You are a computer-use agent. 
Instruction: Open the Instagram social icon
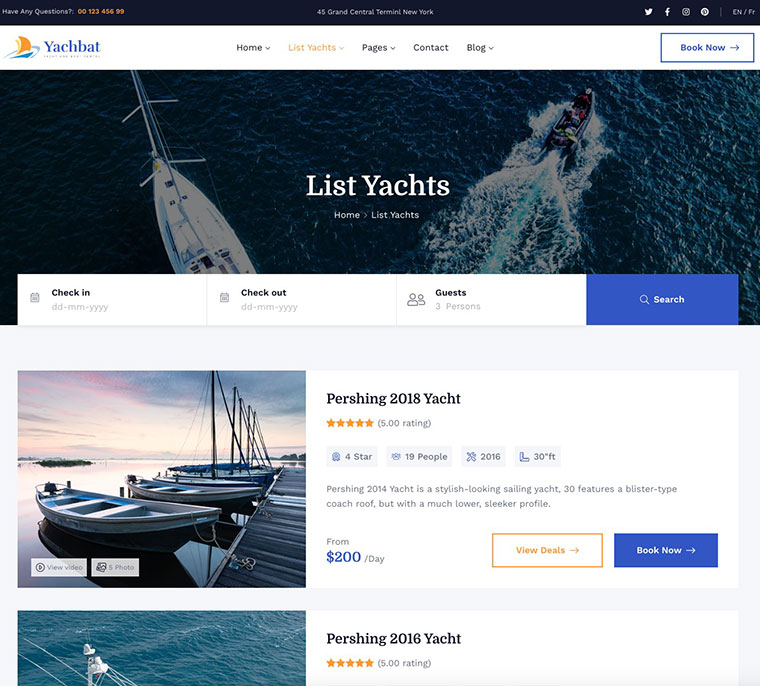686,12
